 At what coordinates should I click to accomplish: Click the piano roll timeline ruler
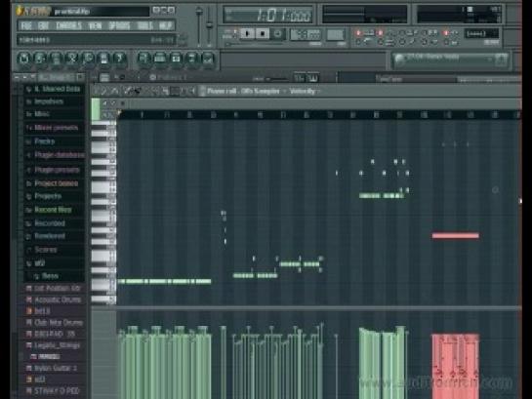point(319,115)
